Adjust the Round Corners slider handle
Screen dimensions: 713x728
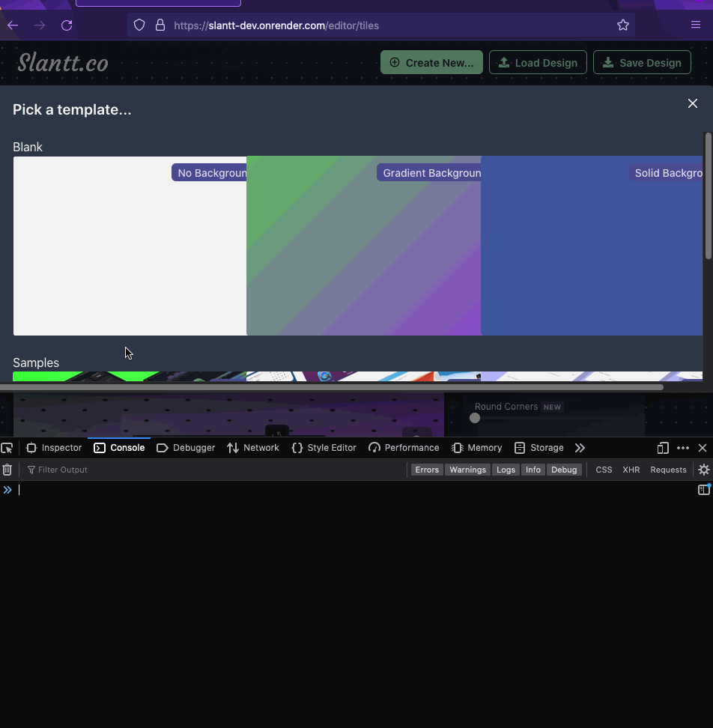pyautogui.click(x=474, y=418)
